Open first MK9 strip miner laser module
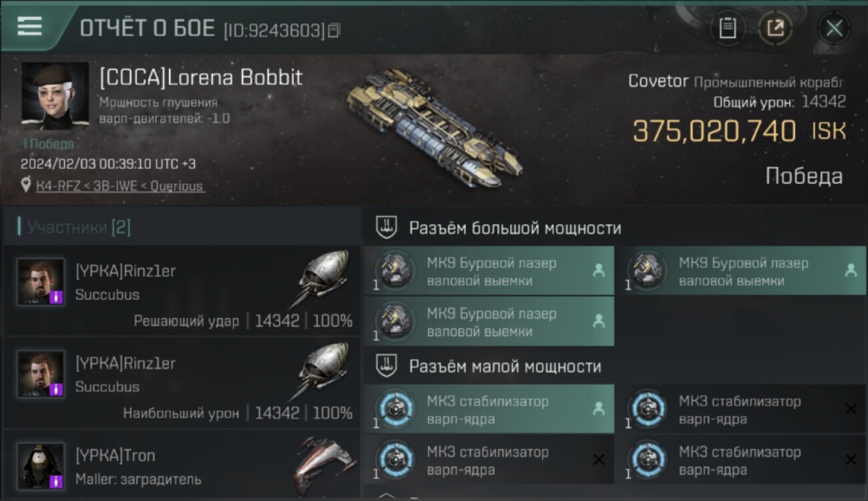 click(x=489, y=271)
